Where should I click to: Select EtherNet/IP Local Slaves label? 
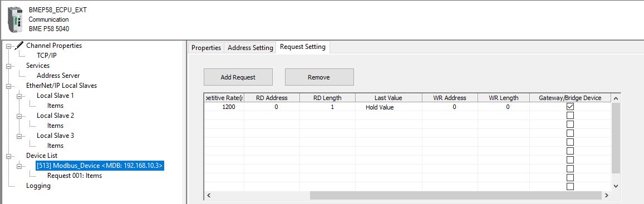(x=62, y=86)
